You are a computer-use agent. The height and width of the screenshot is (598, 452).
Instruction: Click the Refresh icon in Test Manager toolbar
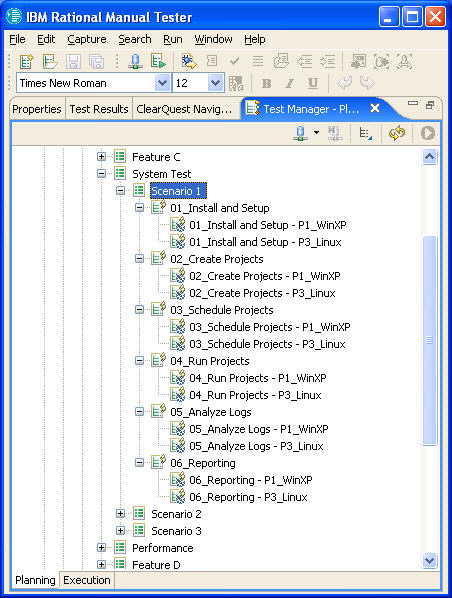pyautogui.click(x=397, y=133)
